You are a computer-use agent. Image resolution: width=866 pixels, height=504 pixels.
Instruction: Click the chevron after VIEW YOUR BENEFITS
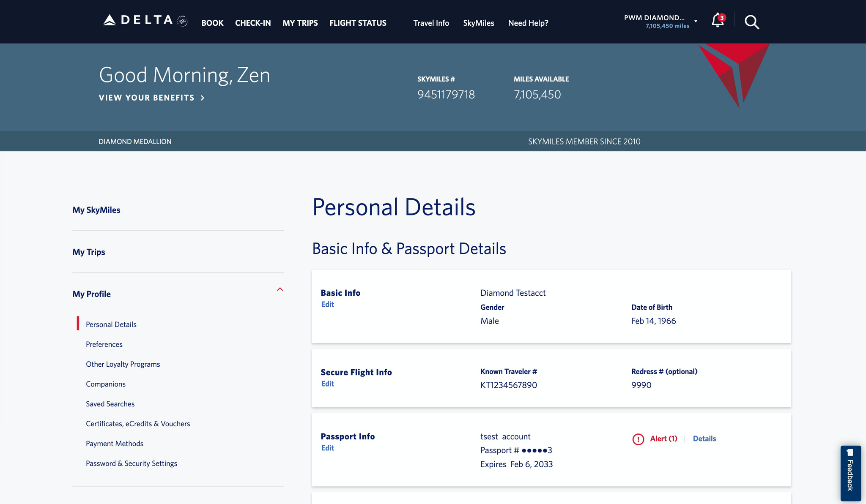click(x=202, y=98)
